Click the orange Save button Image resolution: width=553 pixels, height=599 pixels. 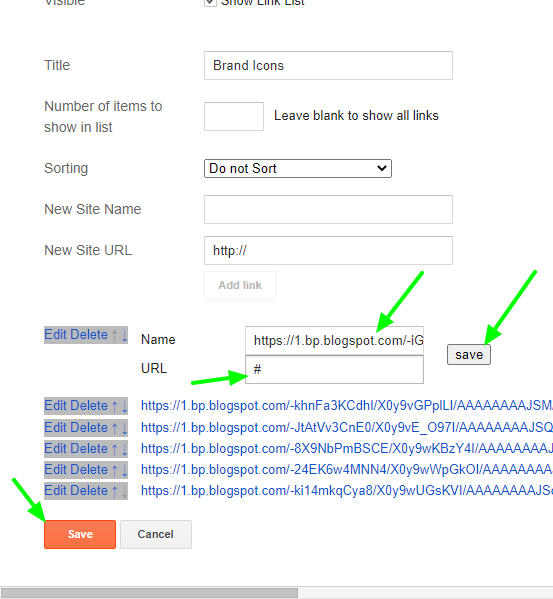tap(80, 534)
